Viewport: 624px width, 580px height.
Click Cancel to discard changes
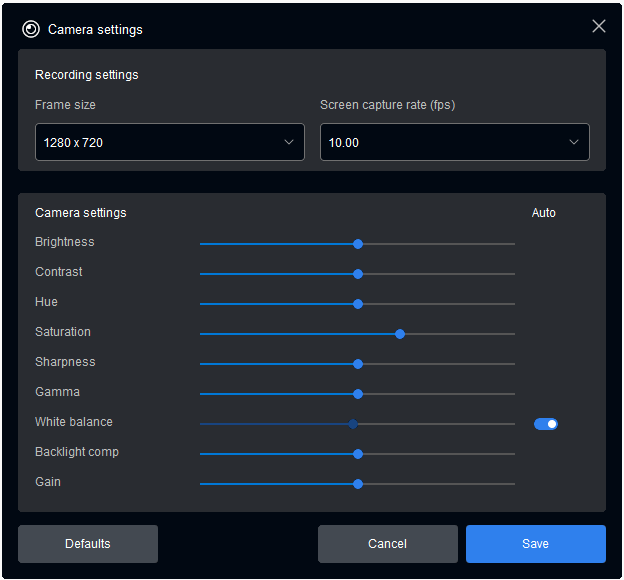point(387,544)
